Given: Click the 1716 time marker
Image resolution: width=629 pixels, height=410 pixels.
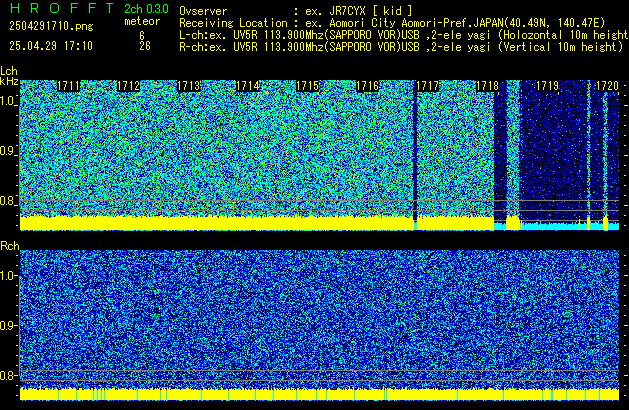Looking at the screenshot, I should pos(367,86).
